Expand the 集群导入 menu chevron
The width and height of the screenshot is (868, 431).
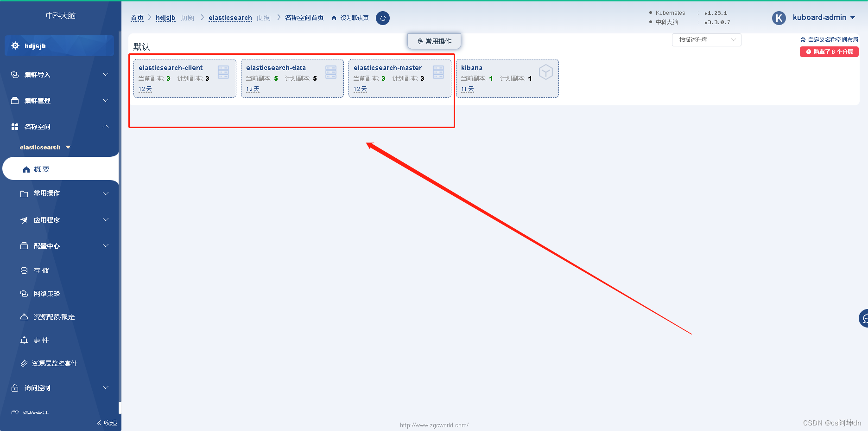[x=106, y=74]
